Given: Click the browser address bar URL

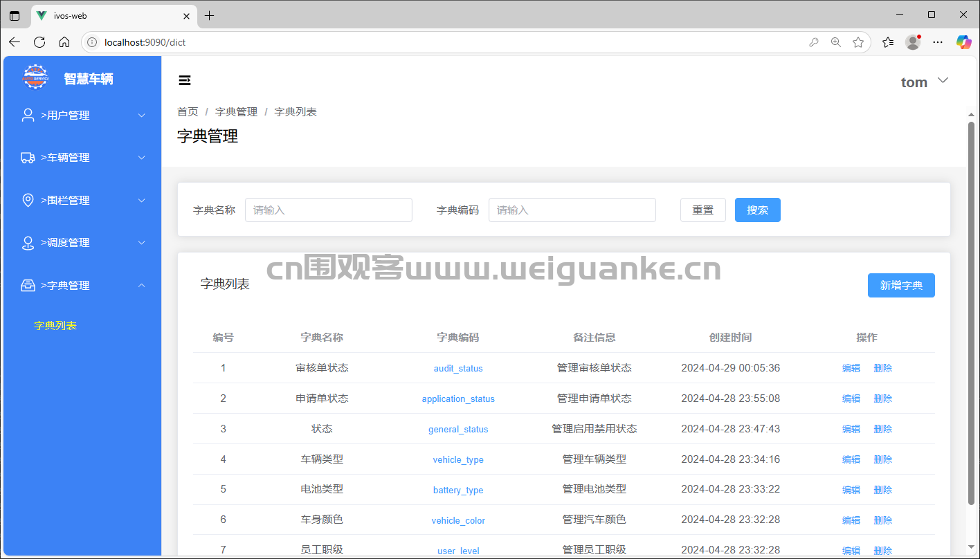Looking at the screenshot, I should [145, 42].
